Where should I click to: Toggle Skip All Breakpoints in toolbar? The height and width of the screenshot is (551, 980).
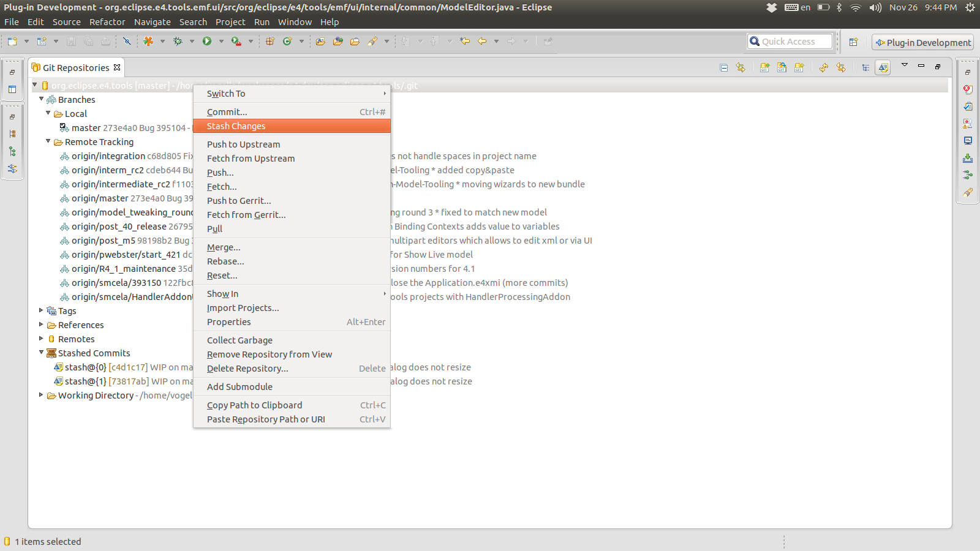pyautogui.click(x=127, y=41)
